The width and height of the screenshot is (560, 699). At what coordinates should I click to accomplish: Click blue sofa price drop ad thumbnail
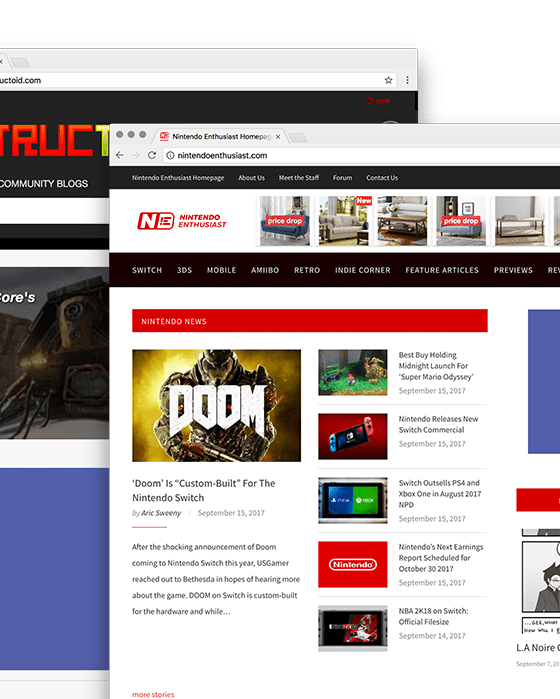pyautogui.click(x=284, y=221)
